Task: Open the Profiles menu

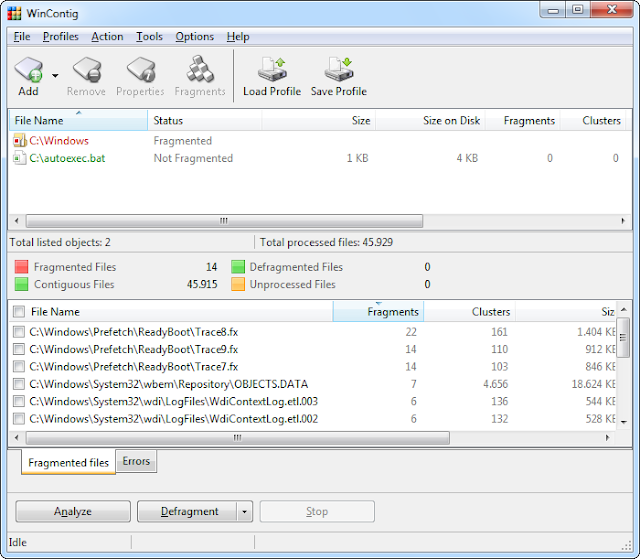Action: click(61, 37)
